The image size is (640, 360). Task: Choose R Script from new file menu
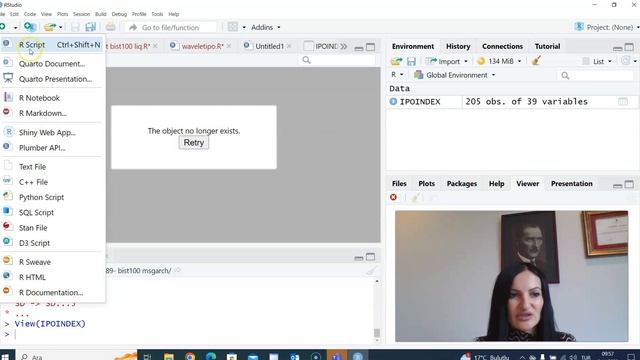[51, 44]
